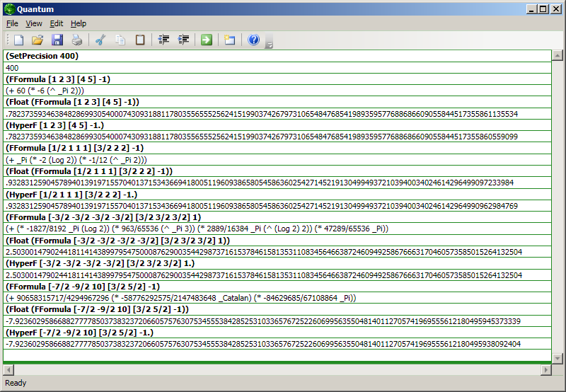Viewport: 566px width, 392px height.
Task: Click the horizontal scrollbar right arrow
Action: click(545, 370)
